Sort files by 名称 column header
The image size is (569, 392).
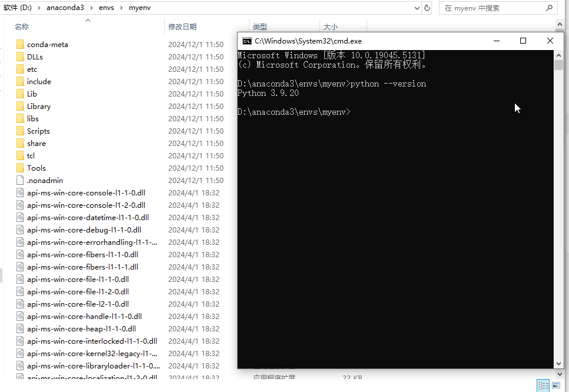tap(22, 27)
